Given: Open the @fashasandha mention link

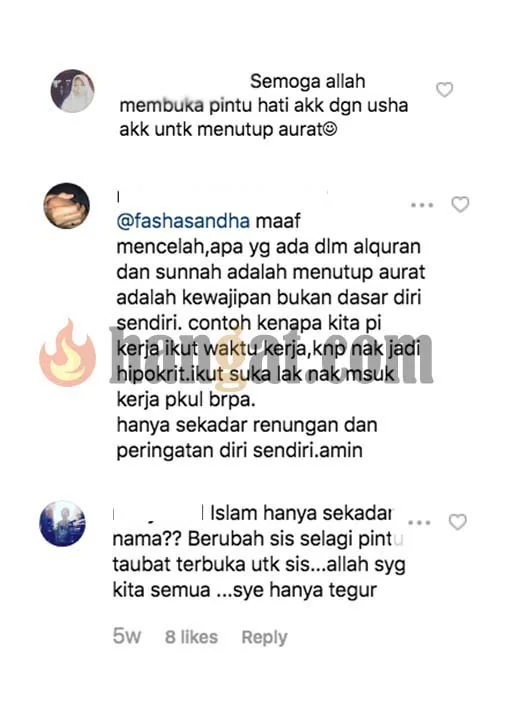Looking at the screenshot, I should pyautogui.click(x=183, y=221).
